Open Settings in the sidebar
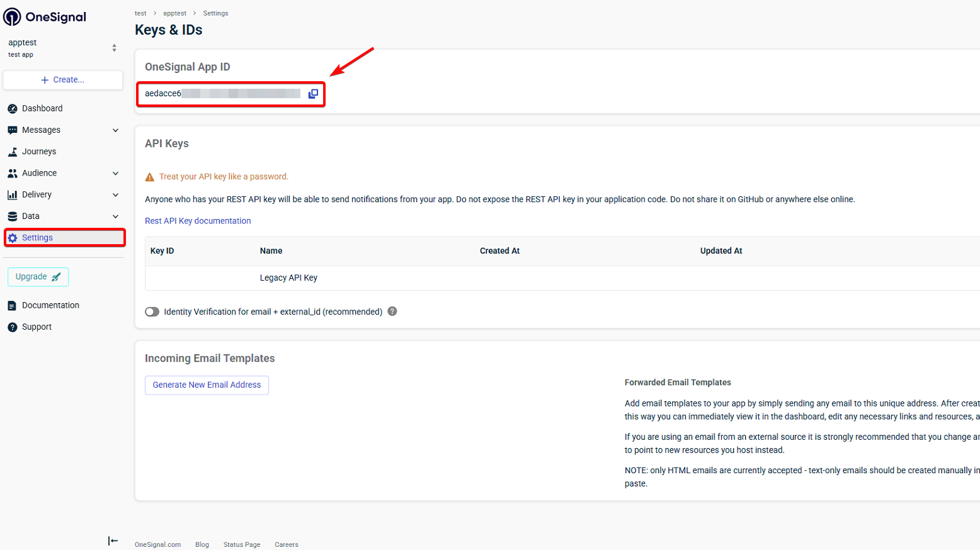The width and height of the screenshot is (980, 550). pos(64,238)
